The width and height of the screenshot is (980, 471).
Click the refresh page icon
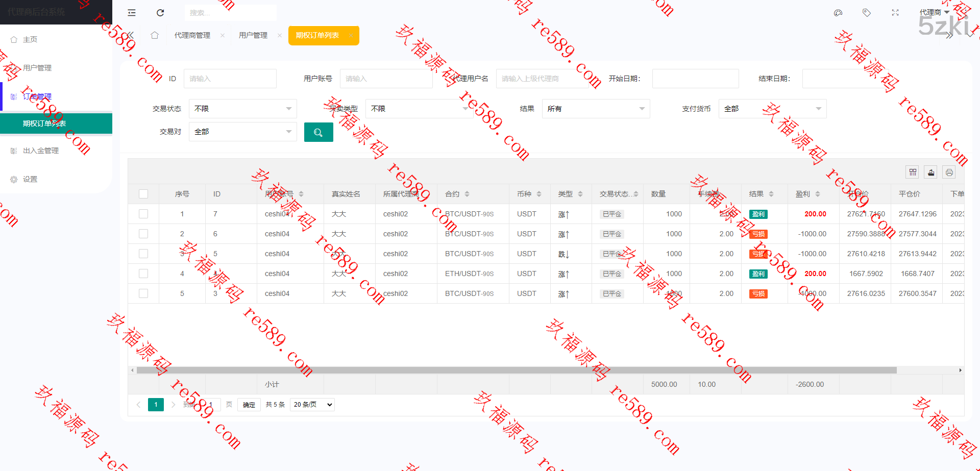160,13
